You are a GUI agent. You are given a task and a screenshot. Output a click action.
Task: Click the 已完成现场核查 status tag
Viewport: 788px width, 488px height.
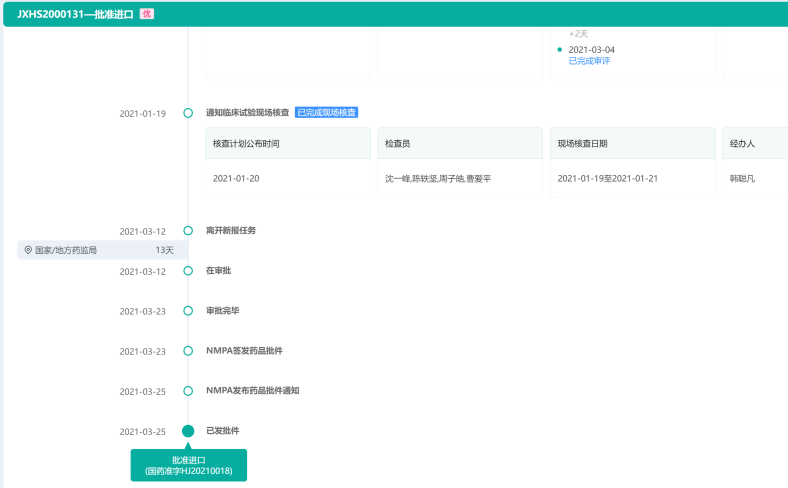click(326, 113)
